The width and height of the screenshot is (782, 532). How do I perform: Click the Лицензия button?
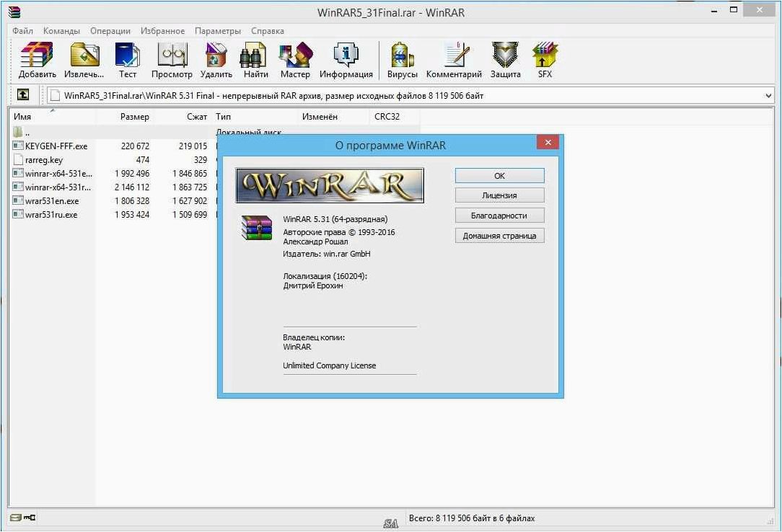(499, 195)
